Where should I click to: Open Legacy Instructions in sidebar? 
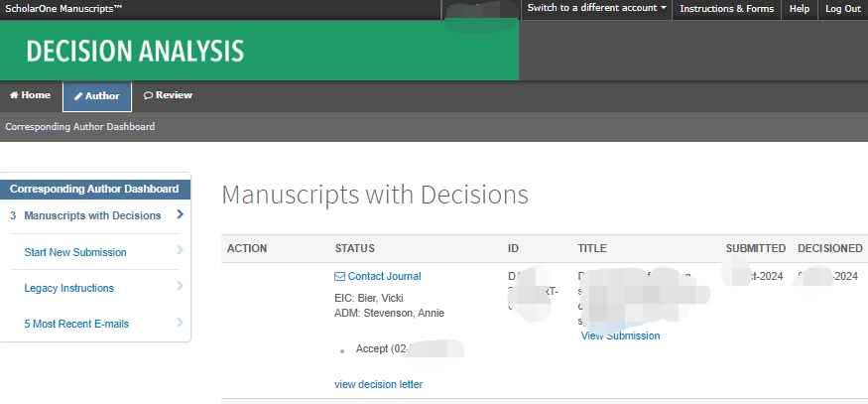[68, 288]
